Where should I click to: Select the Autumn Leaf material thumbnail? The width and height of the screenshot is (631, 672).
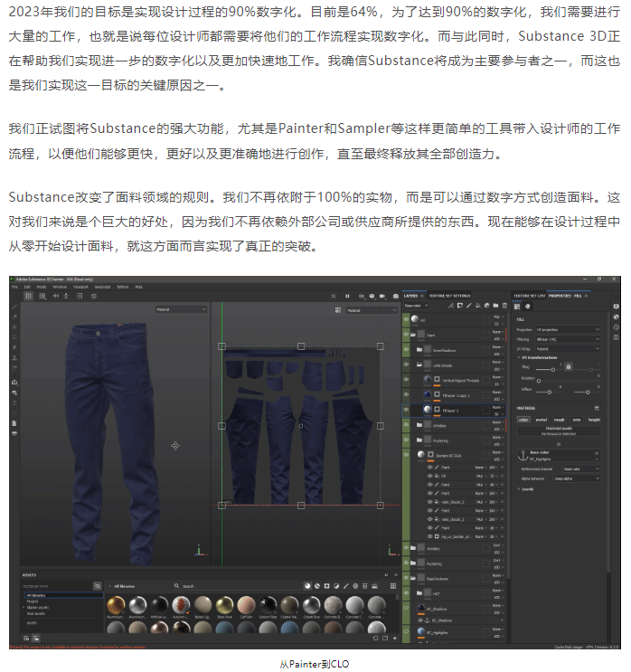pos(181,607)
